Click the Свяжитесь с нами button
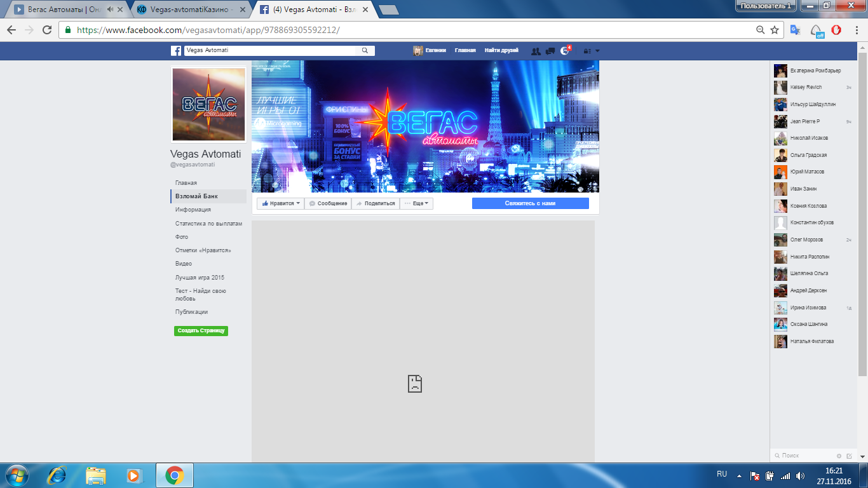Screen dimensions: 868x488 pyautogui.click(x=530, y=203)
